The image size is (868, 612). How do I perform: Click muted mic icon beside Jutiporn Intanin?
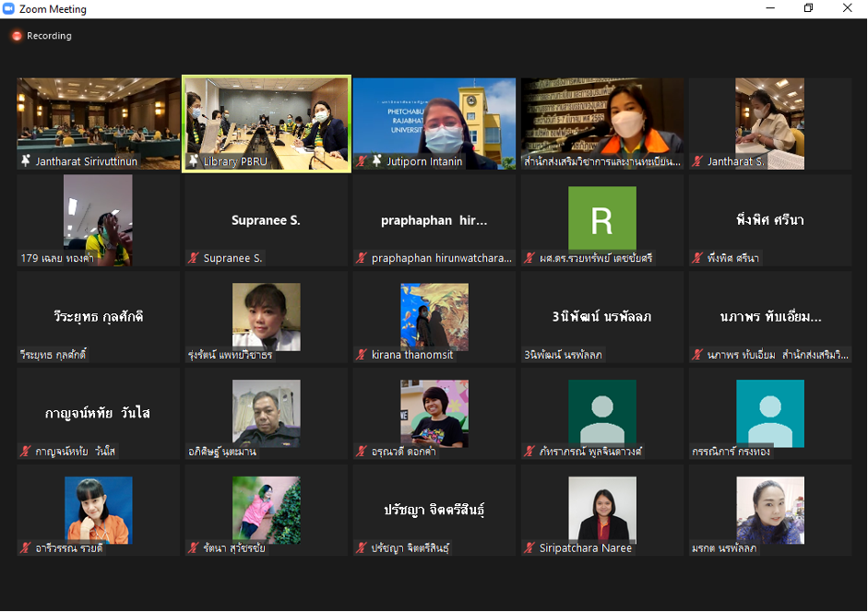(363, 161)
